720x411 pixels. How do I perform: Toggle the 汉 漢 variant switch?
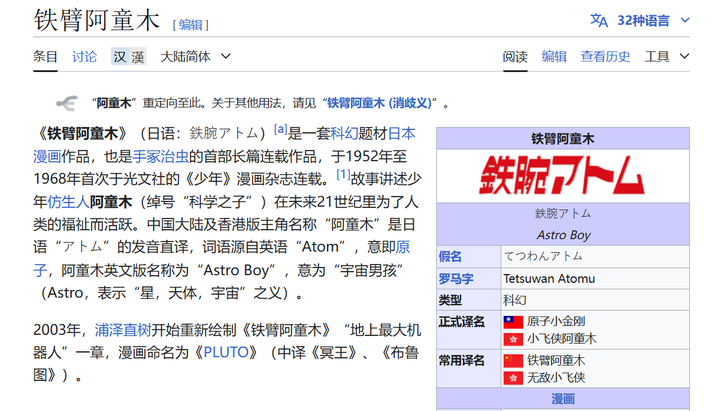(129, 56)
